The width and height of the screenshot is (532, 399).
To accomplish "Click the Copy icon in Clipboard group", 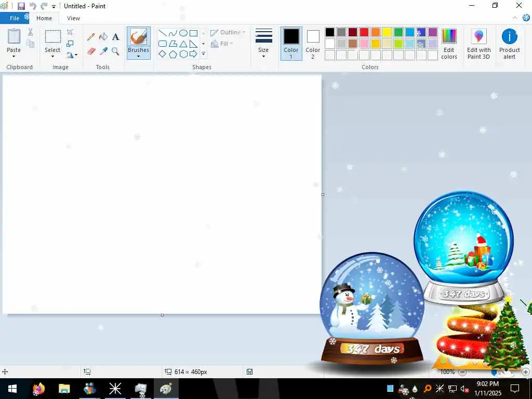I will (x=30, y=44).
